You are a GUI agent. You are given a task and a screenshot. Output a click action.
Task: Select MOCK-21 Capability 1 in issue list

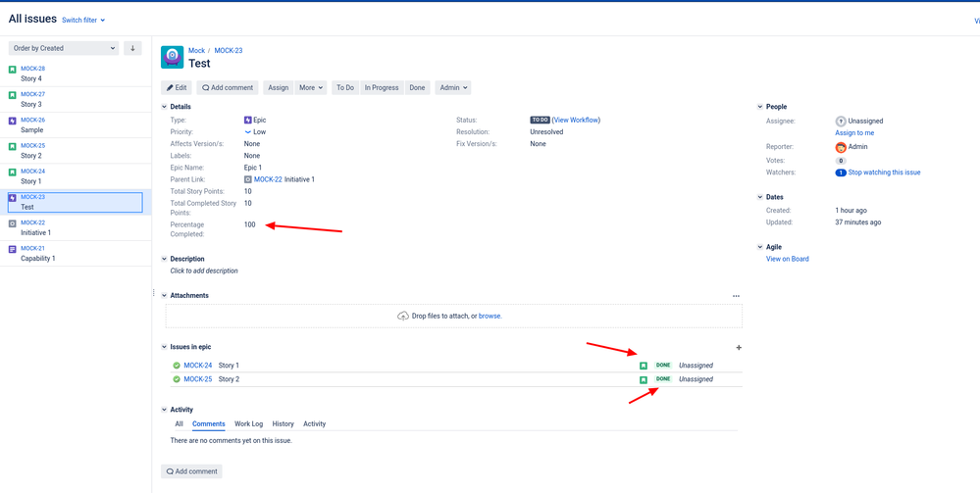(x=76, y=253)
